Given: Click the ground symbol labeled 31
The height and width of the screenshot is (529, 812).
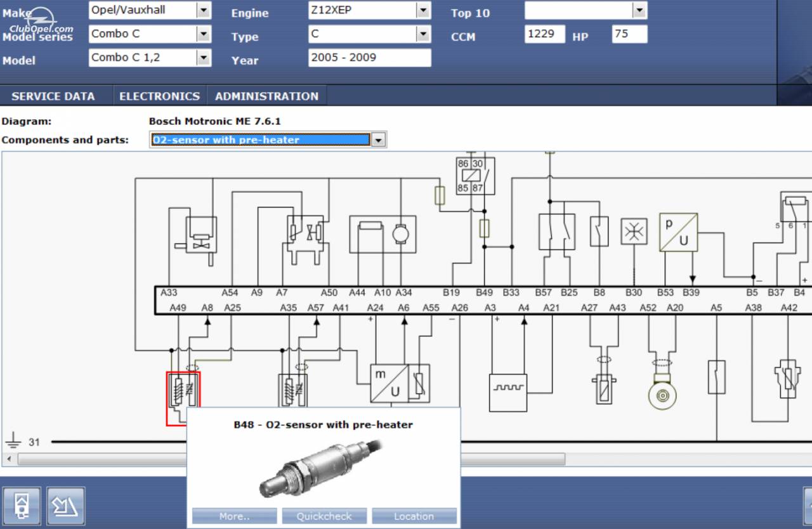Looking at the screenshot, I should [x=14, y=440].
